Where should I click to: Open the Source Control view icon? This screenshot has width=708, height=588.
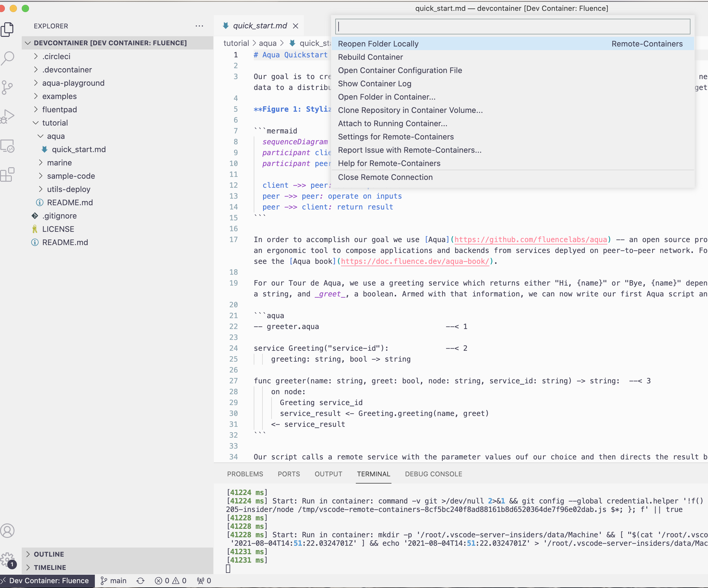[8, 87]
